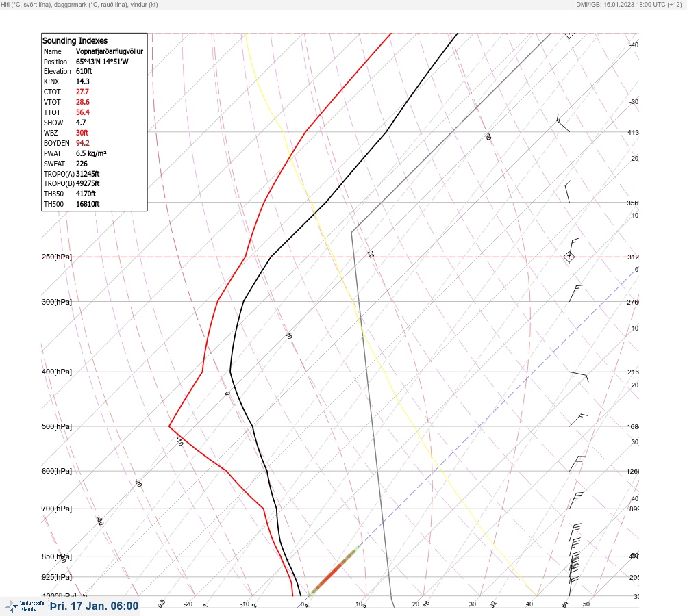Screen dimensions: 687x616
Task: Click the 'Þri. 17 Jan. 06:00' timestamp label
Action: pos(95,606)
